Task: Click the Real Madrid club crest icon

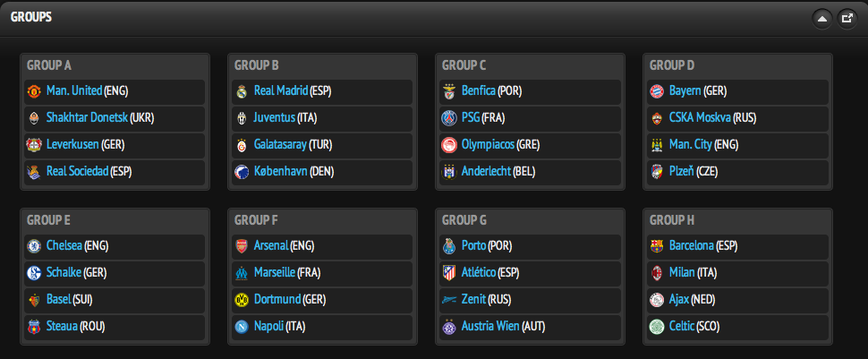Action: [x=241, y=91]
